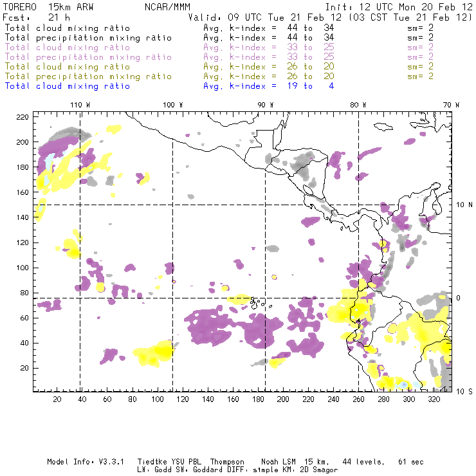The image size is (476, 476).
Task: Select the y-axis tick label '40'
Action: coord(25,343)
